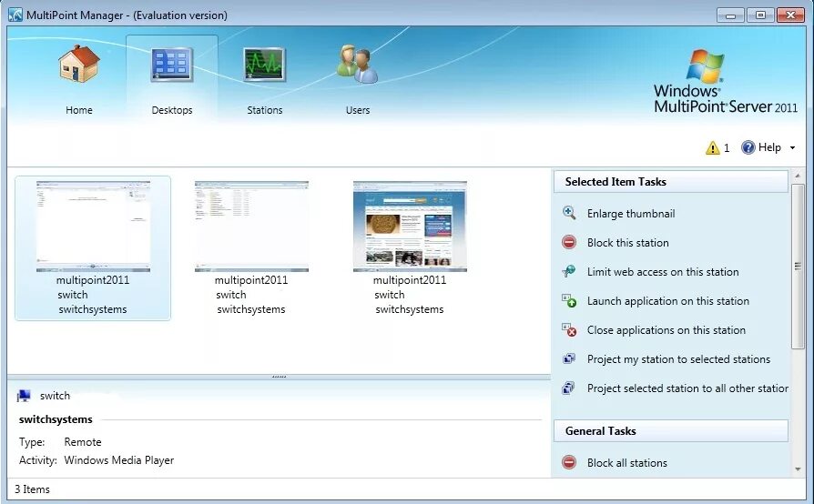Click the red Block all stations icon
814x504 pixels.
569,462
